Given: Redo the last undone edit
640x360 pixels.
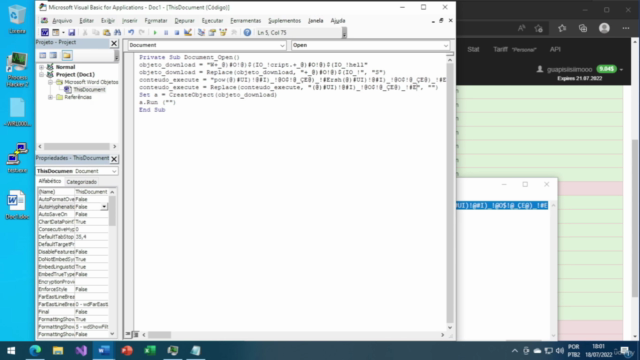Looking at the screenshot, I should pyautogui.click(x=142, y=33).
